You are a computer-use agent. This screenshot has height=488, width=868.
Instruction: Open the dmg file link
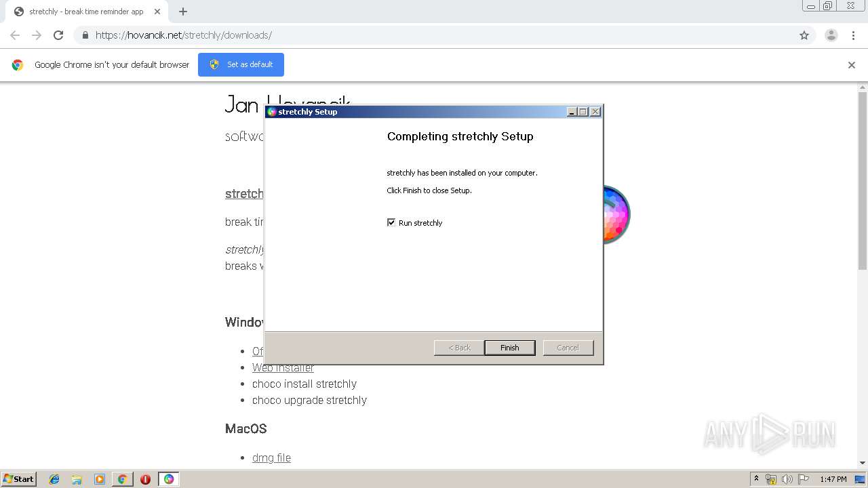[271, 457]
